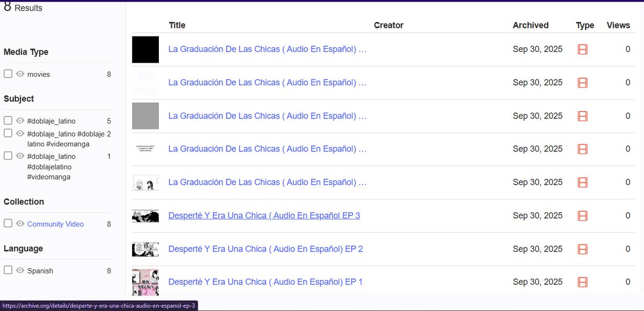The height and width of the screenshot is (311, 644).
Task: Check the Community Video collection checkbox
Action: [x=8, y=224]
